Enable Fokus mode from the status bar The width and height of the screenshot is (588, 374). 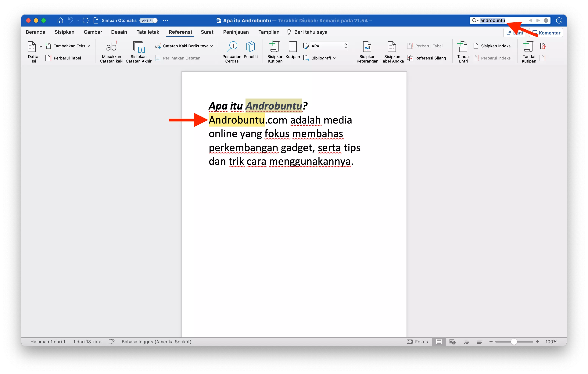[418, 342]
